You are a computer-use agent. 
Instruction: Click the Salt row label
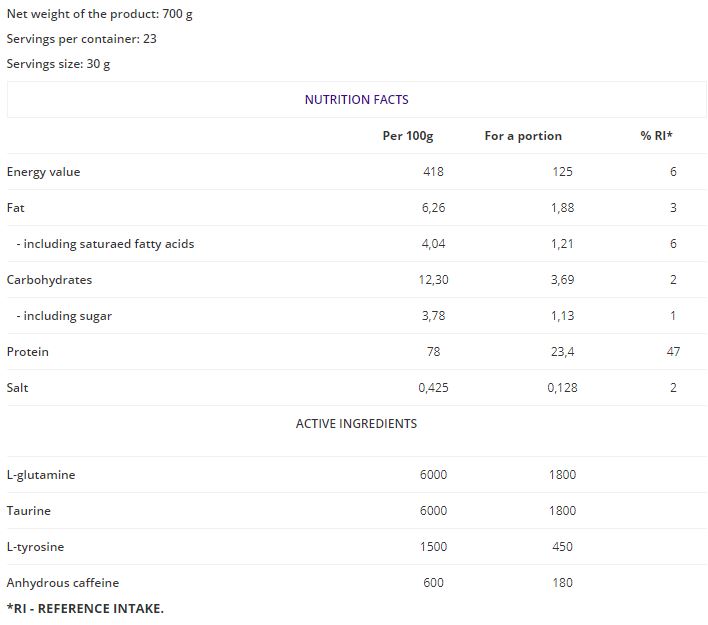coord(17,388)
